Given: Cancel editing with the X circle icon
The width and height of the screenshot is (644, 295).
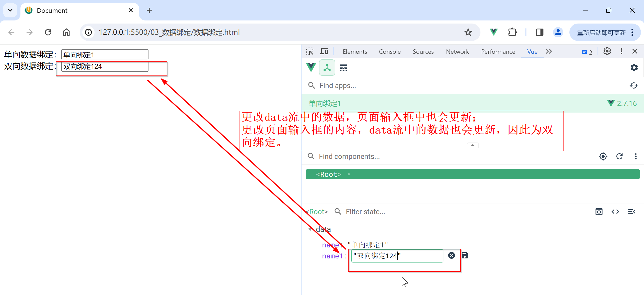Looking at the screenshot, I should (x=452, y=255).
